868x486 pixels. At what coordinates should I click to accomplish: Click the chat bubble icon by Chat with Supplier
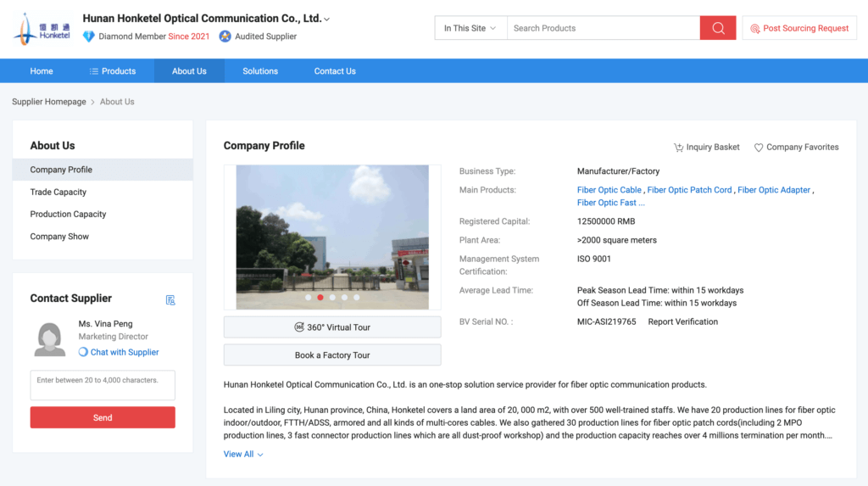(83, 352)
